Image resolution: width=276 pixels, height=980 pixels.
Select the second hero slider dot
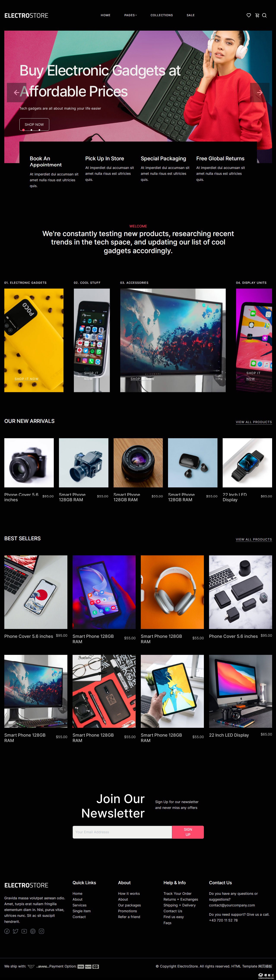pos(31,130)
